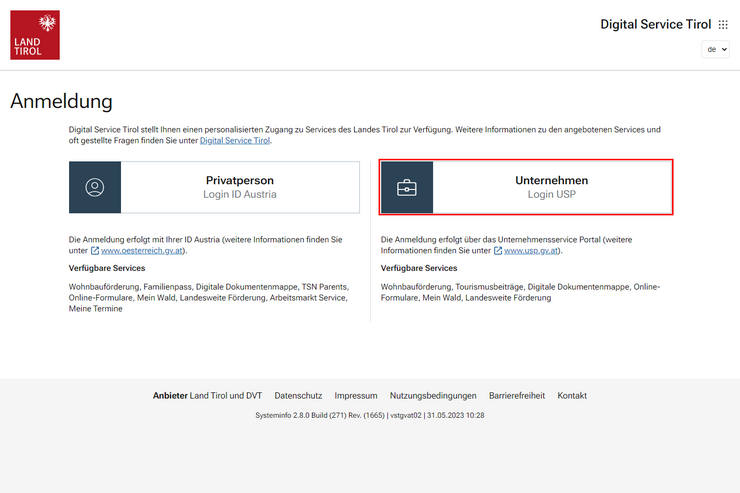
Task: Click external link icon before usp.gv.at
Action: (x=497, y=251)
